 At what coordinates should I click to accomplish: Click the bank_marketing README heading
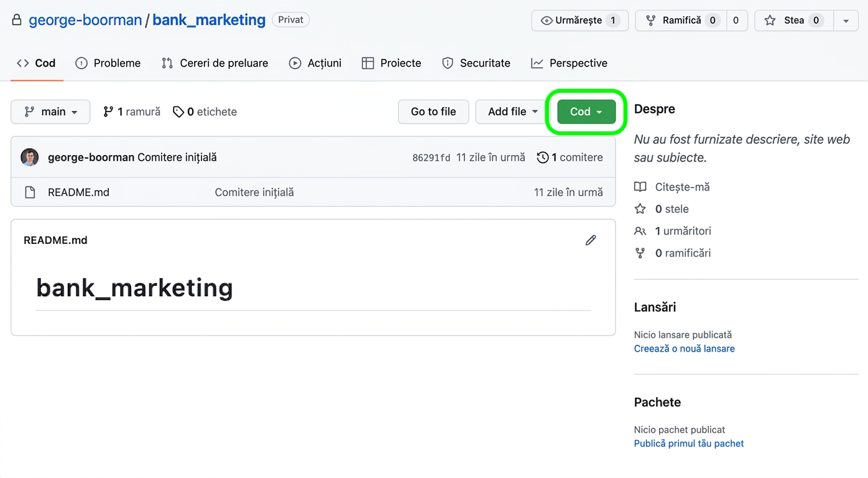(135, 288)
